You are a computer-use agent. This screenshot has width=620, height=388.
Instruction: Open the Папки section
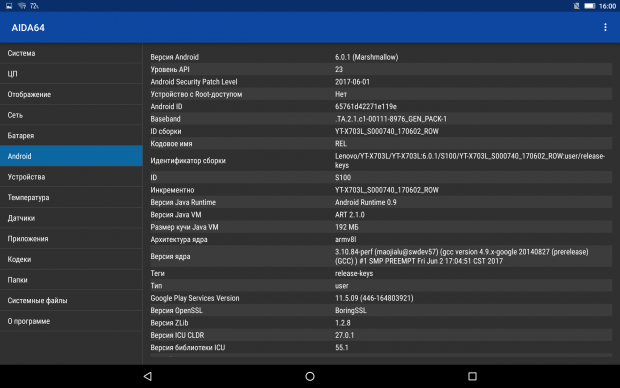pyautogui.click(x=71, y=280)
